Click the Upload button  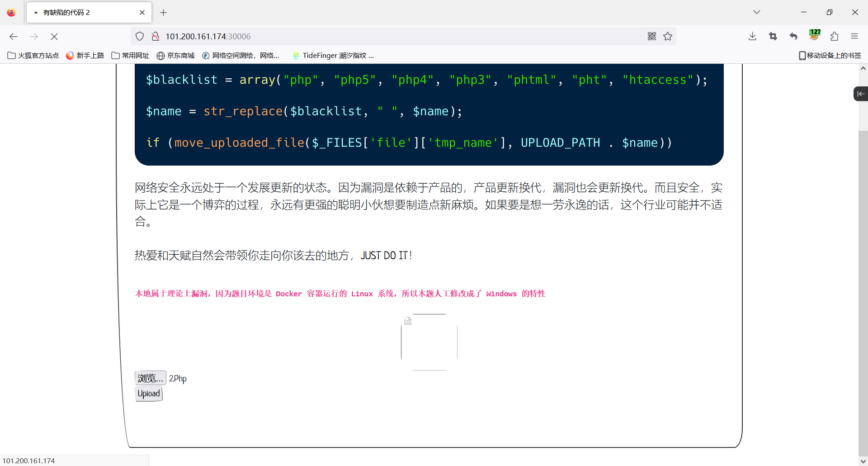[149, 394]
